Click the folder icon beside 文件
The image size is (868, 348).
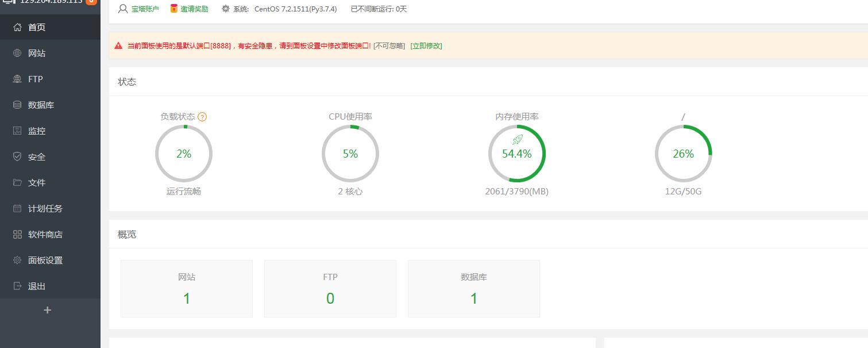17,182
